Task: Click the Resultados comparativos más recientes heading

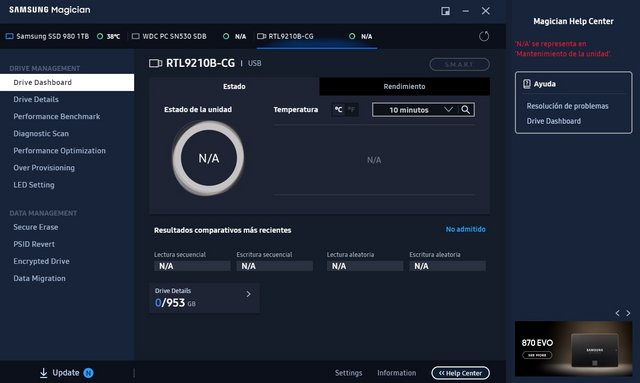Action: [x=222, y=230]
